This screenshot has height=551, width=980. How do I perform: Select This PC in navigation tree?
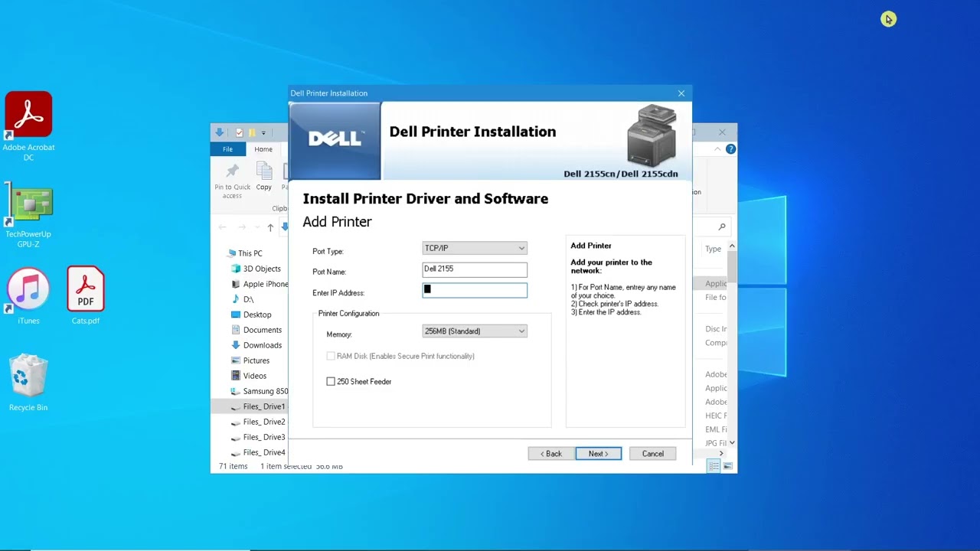(x=250, y=253)
